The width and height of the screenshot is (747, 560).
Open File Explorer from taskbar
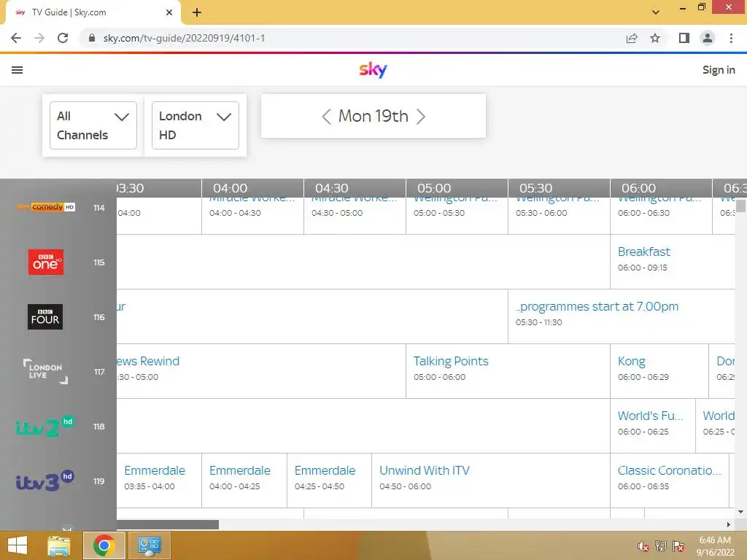pos(58,545)
